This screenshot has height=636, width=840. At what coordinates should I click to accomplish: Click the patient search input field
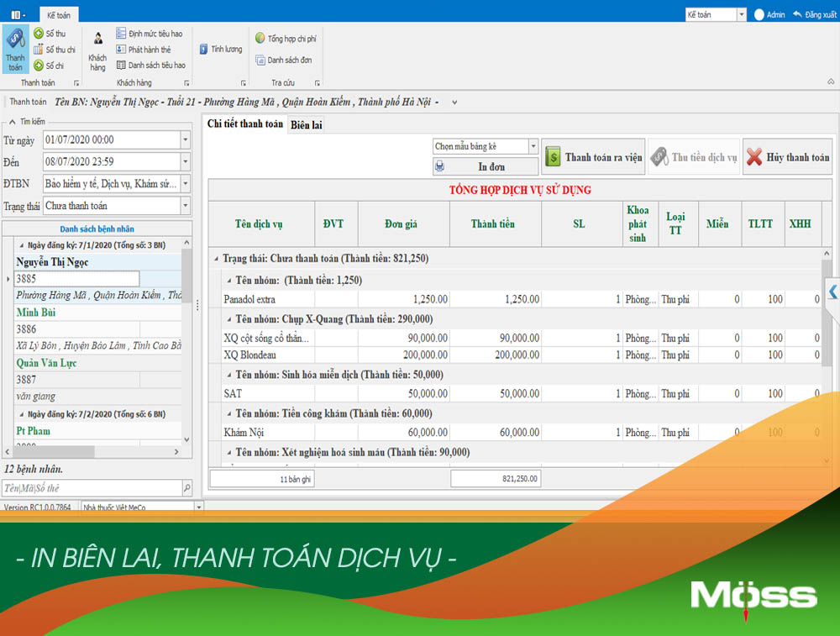pyautogui.click(x=91, y=488)
